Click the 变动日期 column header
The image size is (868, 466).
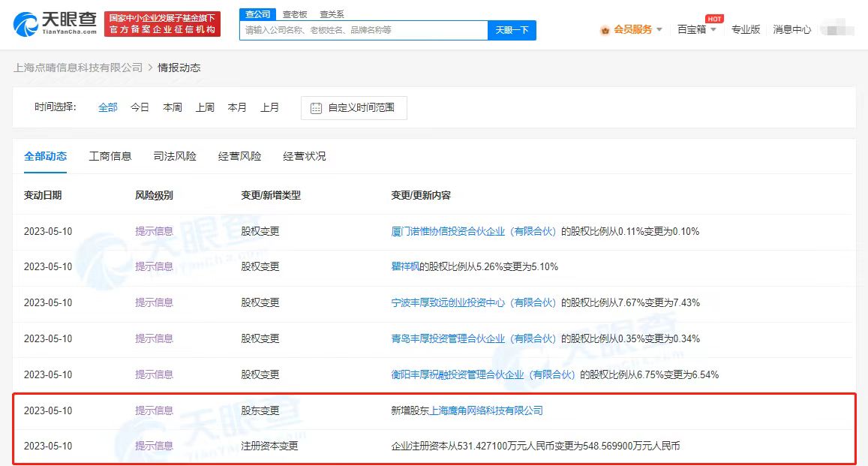point(43,195)
